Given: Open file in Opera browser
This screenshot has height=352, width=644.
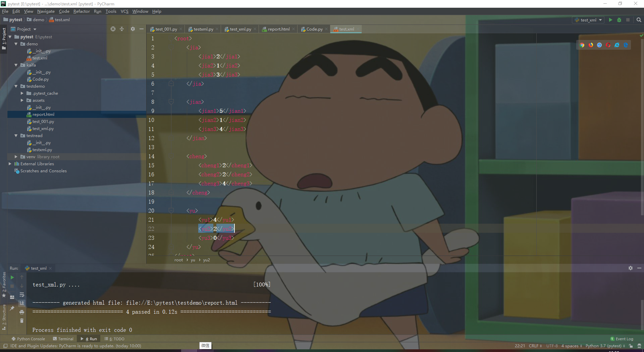Looking at the screenshot, I should (608, 45).
